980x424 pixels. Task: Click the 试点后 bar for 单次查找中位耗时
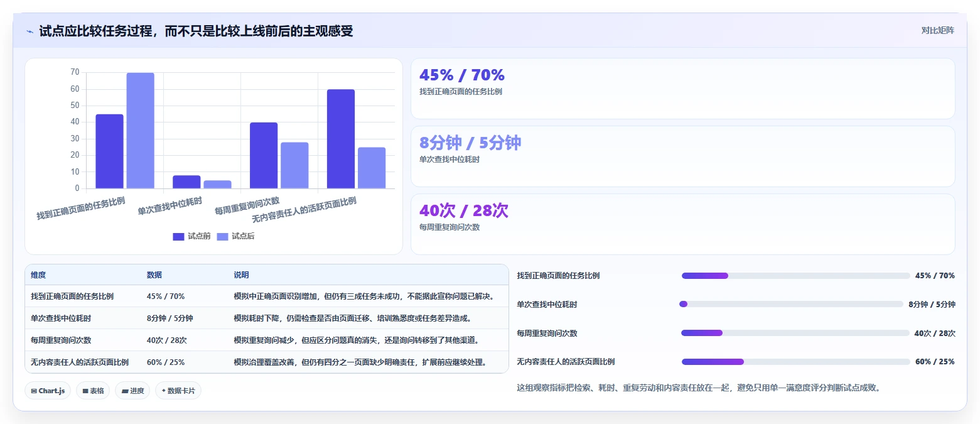[x=217, y=184]
